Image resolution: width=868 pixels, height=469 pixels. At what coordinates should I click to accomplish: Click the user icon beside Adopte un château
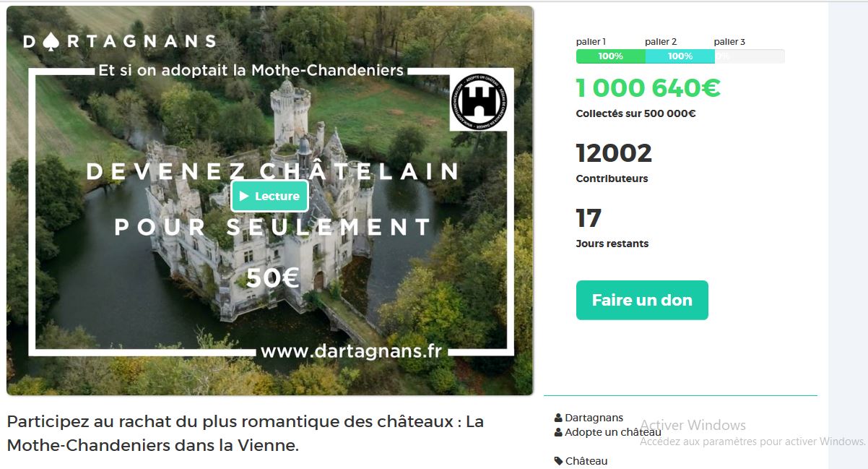coord(558,432)
